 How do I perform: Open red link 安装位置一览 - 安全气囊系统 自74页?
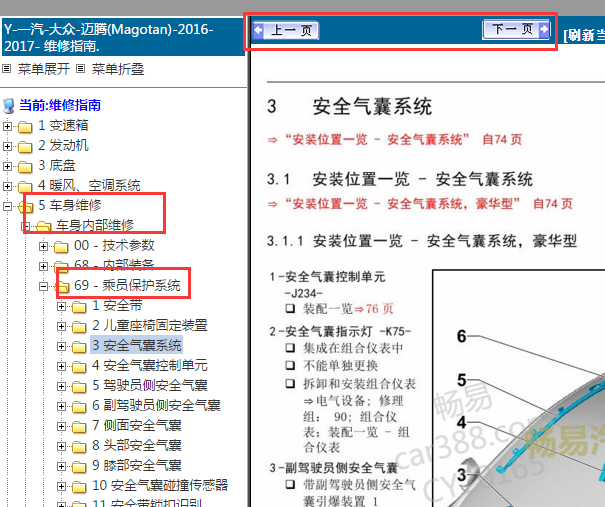(395, 139)
